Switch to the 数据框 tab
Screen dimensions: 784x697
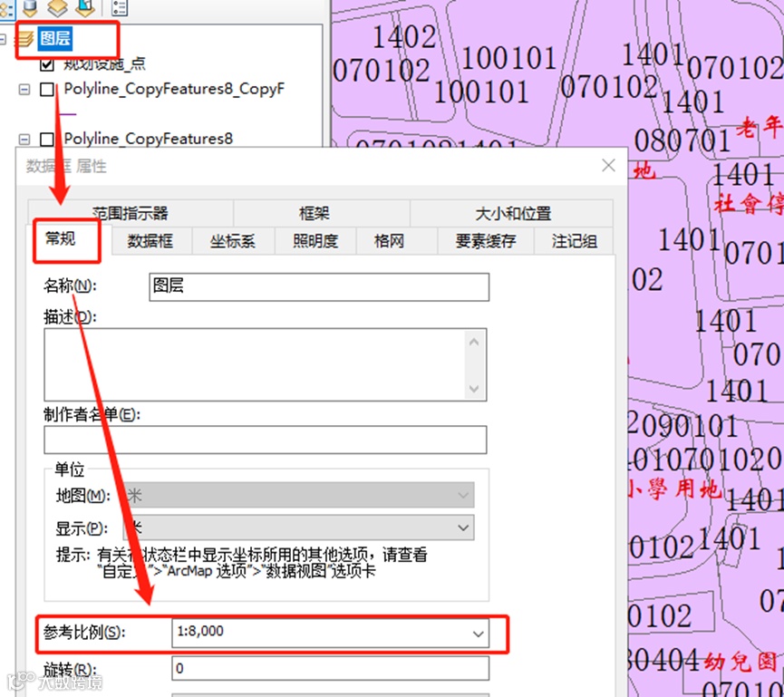pyautogui.click(x=150, y=241)
